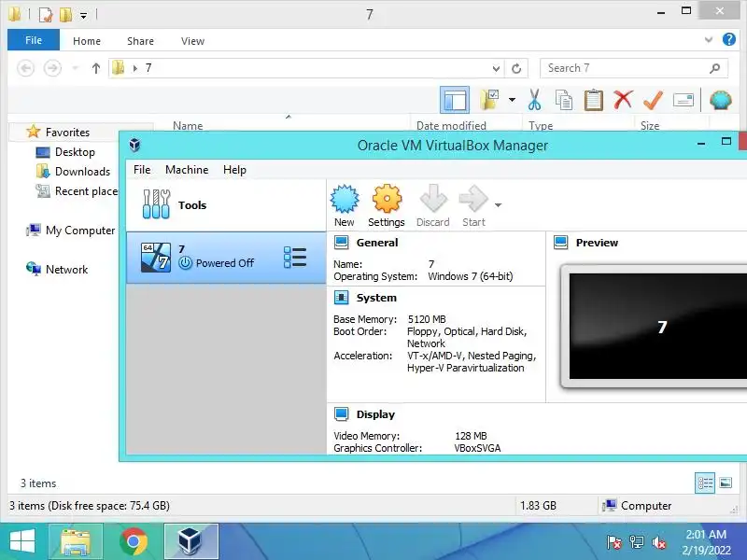Open dropdown next to folder options icon
This screenshot has width=747, height=560.
512,100
